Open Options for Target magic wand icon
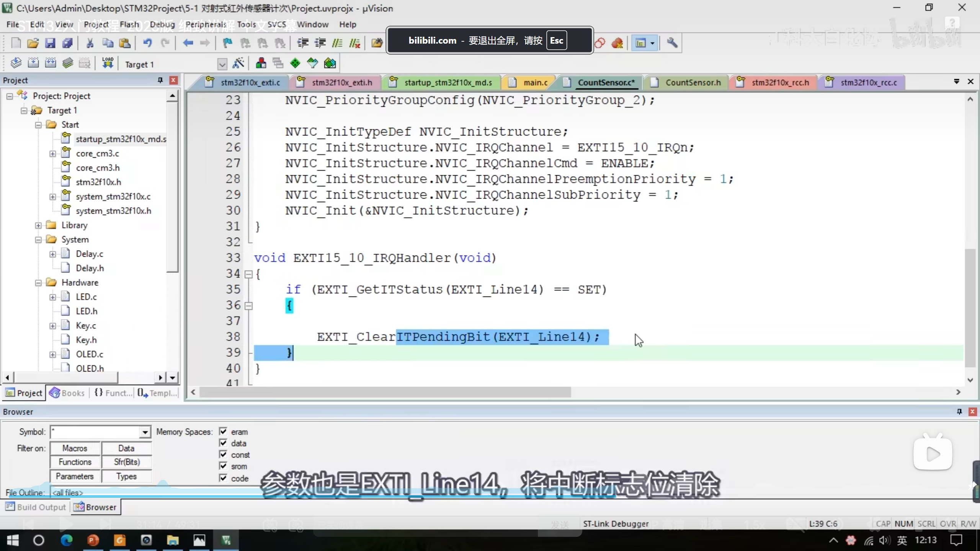Image resolution: width=980 pixels, height=551 pixels. click(238, 63)
